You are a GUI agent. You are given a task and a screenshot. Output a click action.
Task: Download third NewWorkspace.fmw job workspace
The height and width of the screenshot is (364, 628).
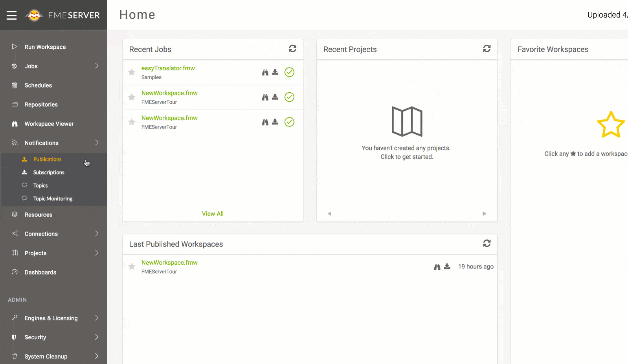pyautogui.click(x=275, y=122)
